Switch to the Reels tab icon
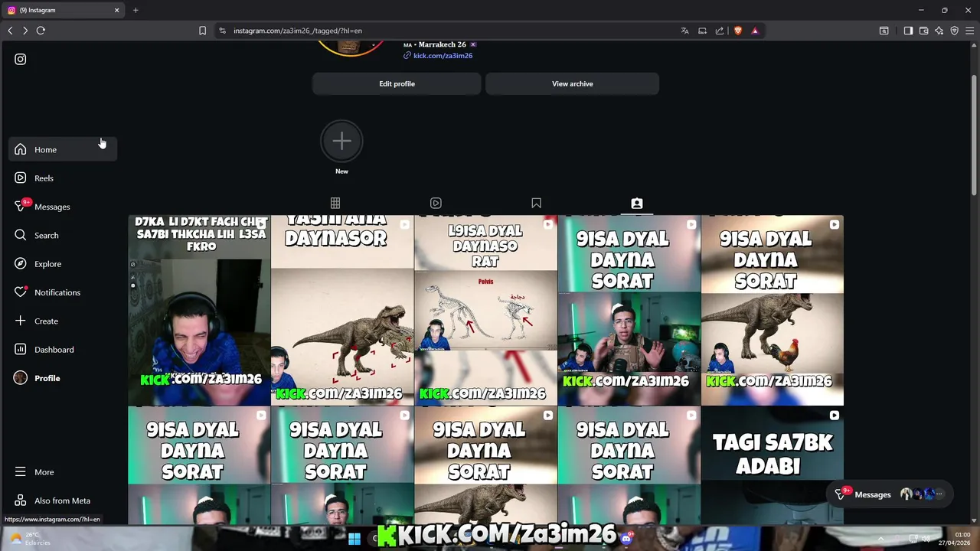The width and height of the screenshot is (980, 551). (436, 203)
